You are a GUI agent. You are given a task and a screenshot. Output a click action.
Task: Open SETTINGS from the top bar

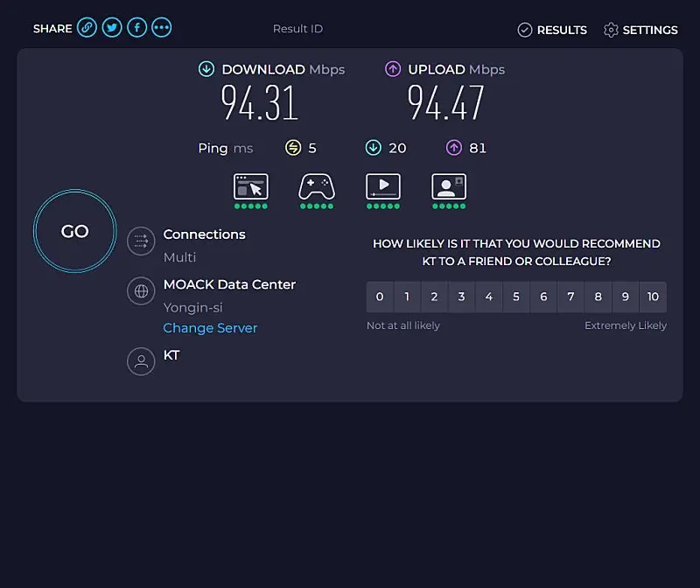coord(640,30)
